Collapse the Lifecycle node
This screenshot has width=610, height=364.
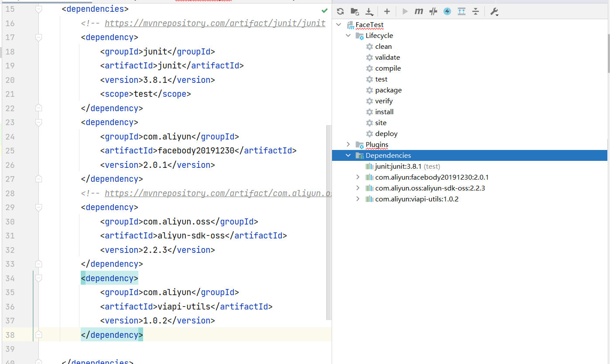coord(348,36)
